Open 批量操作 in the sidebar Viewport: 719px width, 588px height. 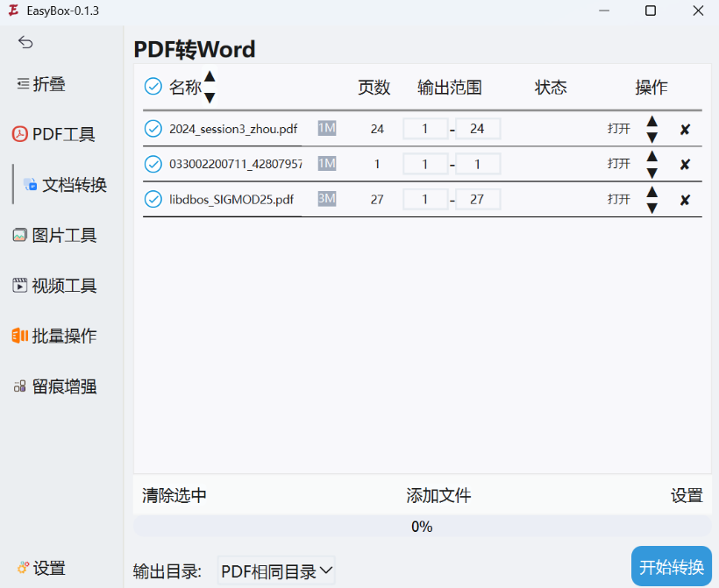(54, 337)
